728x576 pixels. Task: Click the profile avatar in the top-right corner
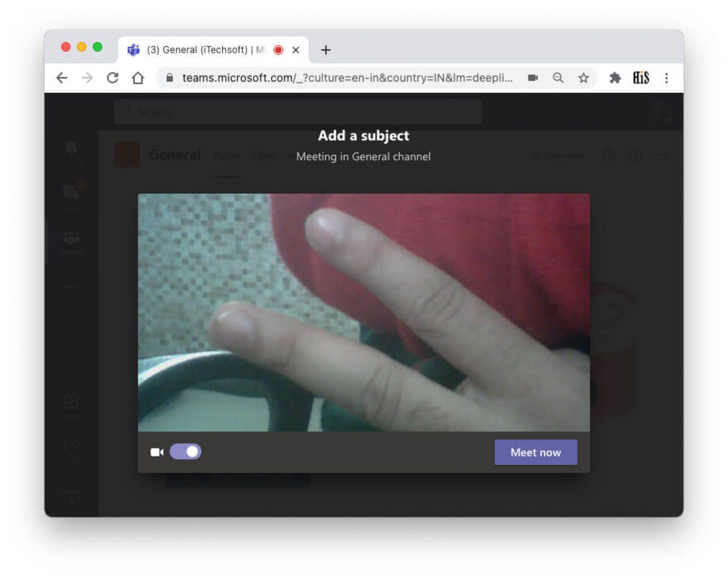[659, 112]
